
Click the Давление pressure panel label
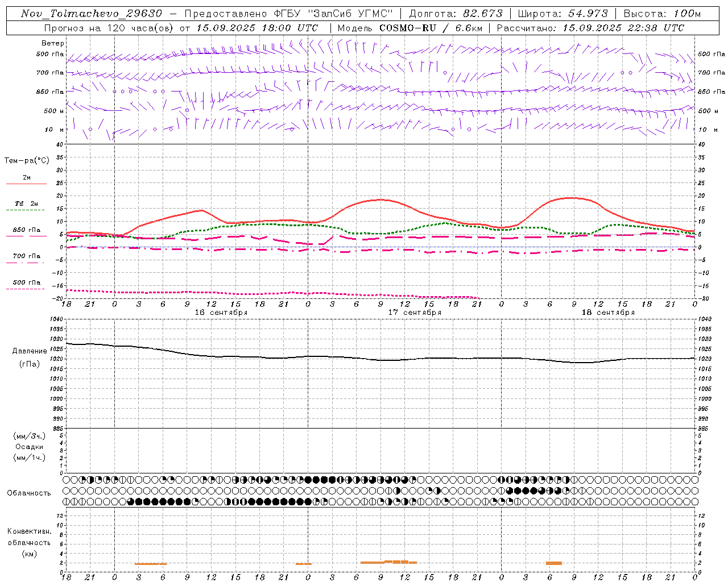click(x=29, y=351)
